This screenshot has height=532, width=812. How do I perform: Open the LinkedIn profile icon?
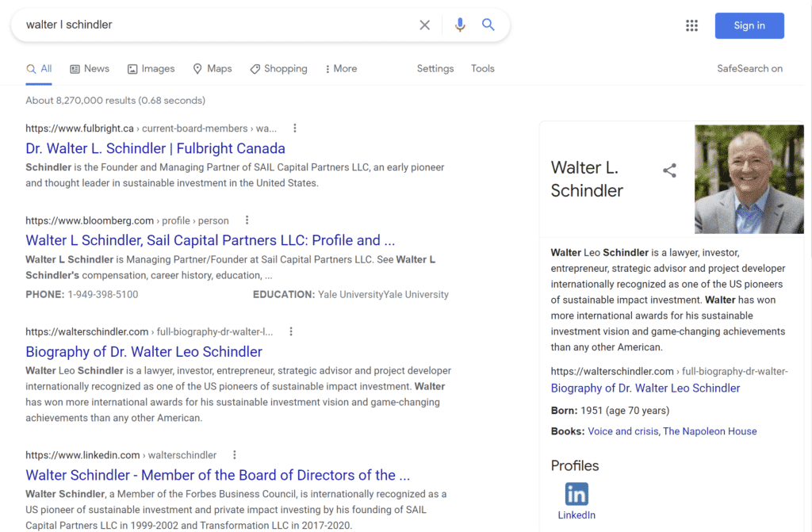[576, 494]
